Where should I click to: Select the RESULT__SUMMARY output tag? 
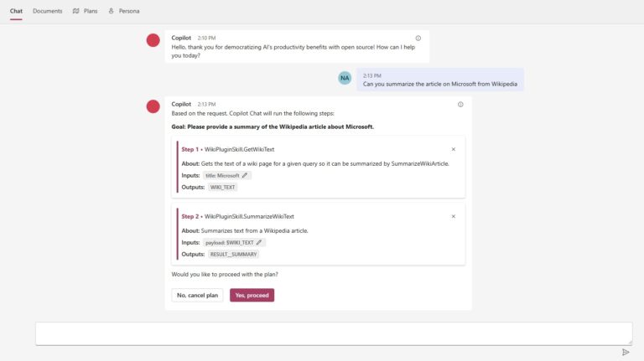tap(234, 254)
